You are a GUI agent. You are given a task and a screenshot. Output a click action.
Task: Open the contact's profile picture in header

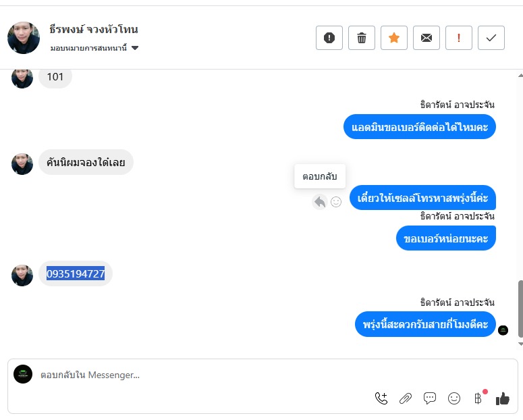pos(24,38)
